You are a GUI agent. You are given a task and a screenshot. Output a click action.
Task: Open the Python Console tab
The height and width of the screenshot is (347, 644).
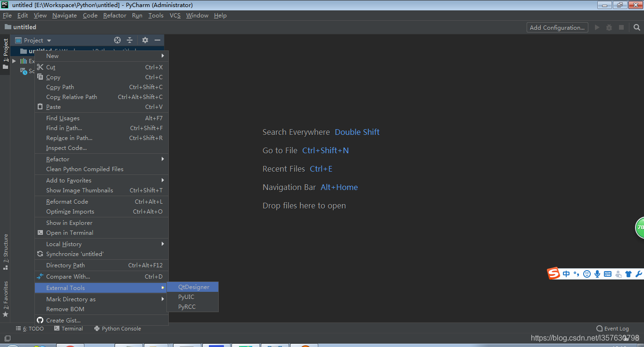[x=117, y=329]
